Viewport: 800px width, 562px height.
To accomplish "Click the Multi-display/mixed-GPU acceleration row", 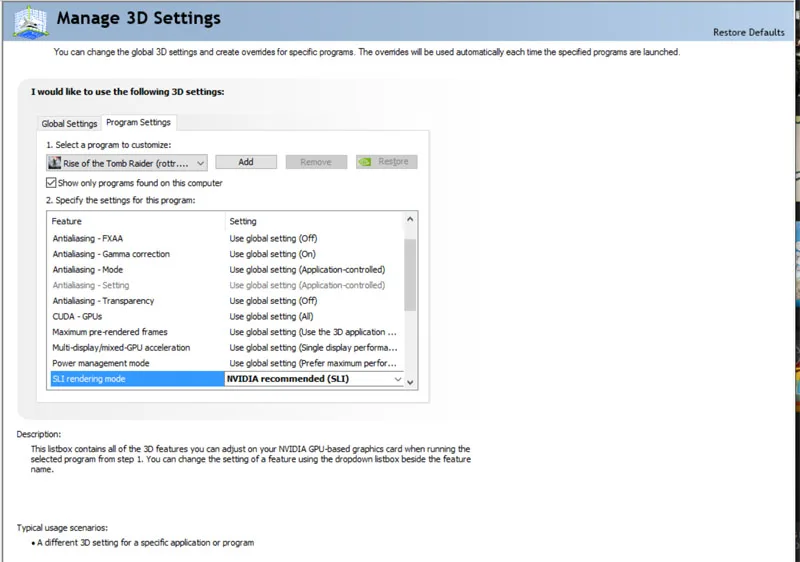I will (120, 347).
